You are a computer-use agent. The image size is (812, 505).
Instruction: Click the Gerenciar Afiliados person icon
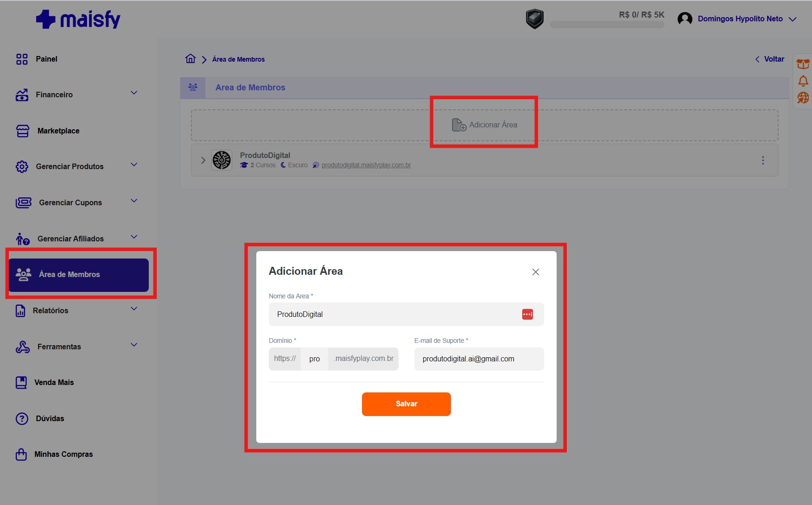[22, 239]
